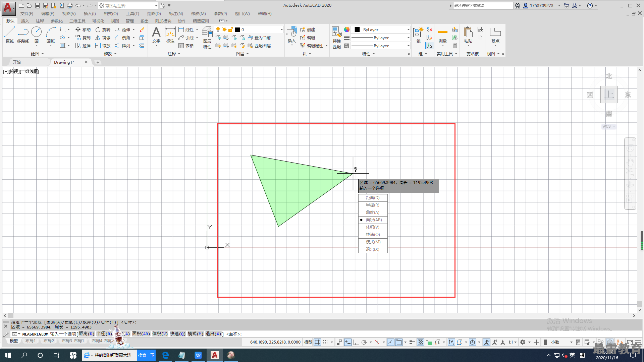Select the Circle (圆) tool
The width and height of the screenshot is (644, 362).
[x=36, y=35]
